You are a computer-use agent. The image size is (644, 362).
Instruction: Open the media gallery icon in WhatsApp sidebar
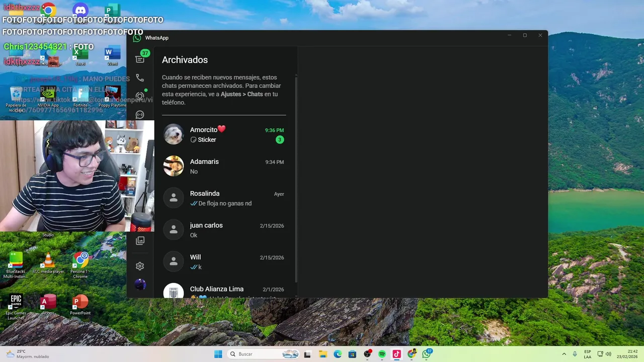coord(140,241)
